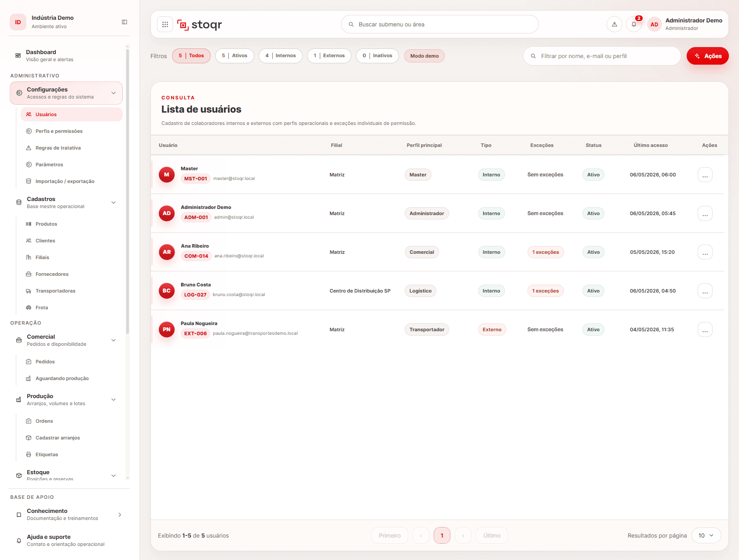
Task: Click the Ajuda e suporte bell icon
Action: pyautogui.click(x=19, y=541)
